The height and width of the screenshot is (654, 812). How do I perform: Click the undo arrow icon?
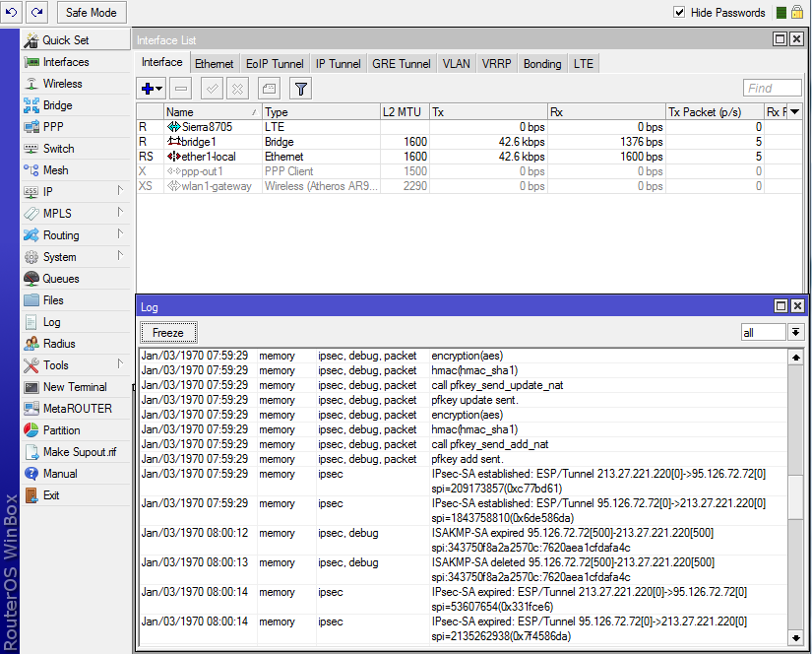[x=11, y=13]
